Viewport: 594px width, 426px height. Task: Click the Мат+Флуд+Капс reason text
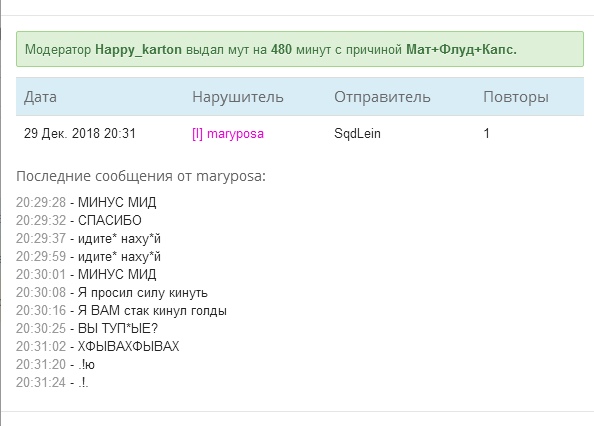[461, 50]
